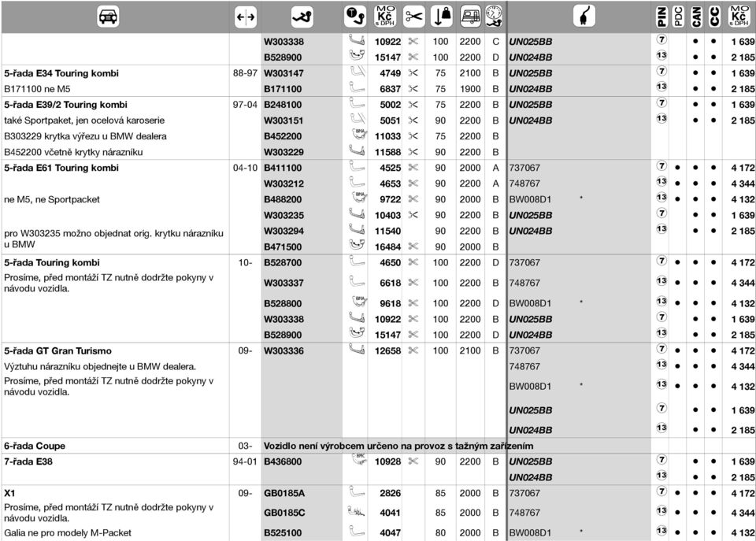756x541 pixels.
Task: Click the PDC column header
Action: point(678,17)
